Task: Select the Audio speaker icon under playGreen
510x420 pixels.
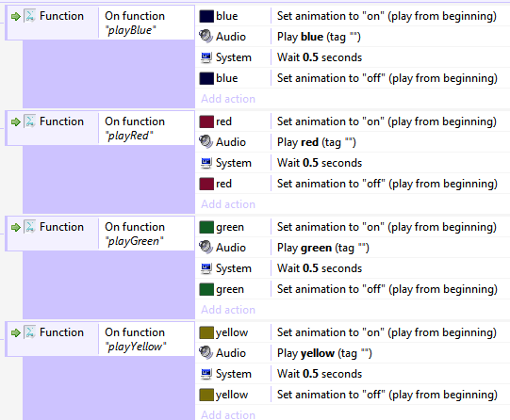Action: (x=206, y=247)
